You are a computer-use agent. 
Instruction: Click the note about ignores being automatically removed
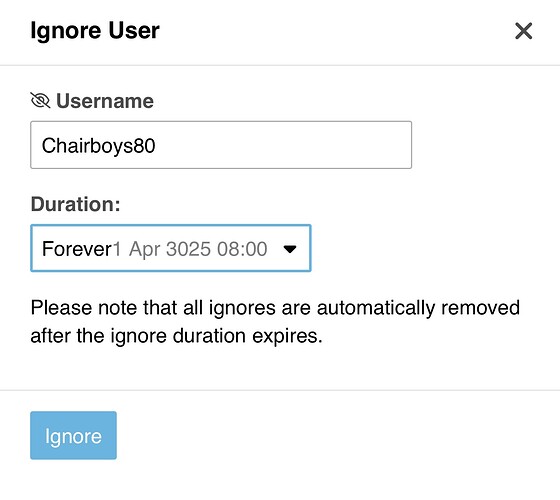click(x=275, y=321)
